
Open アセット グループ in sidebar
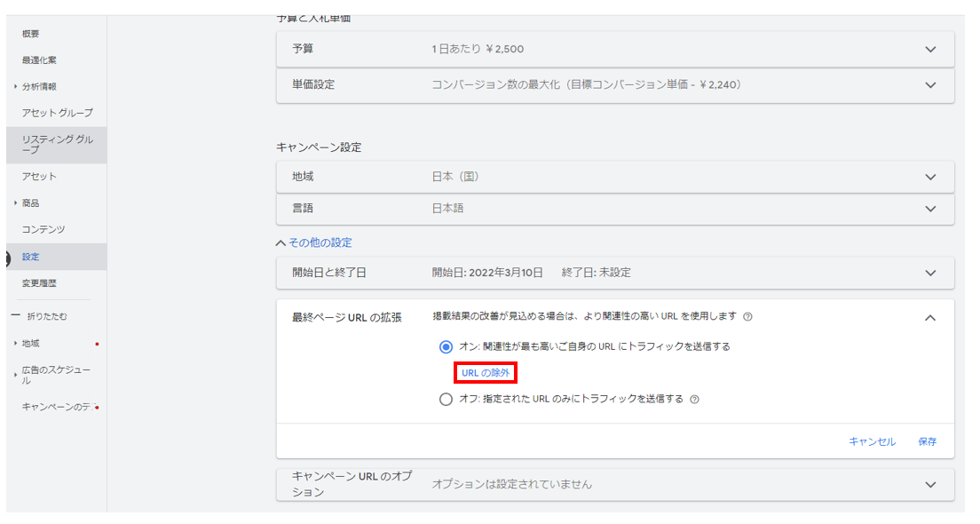pos(58,113)
